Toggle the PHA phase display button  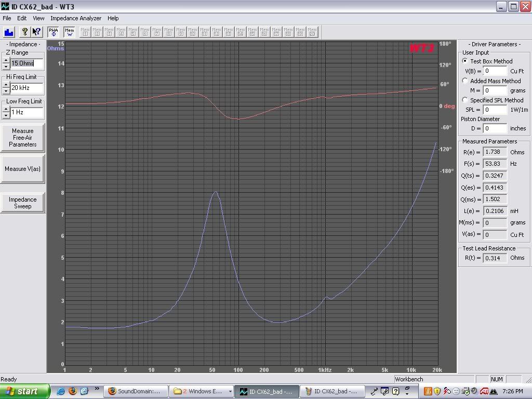[x=54, y=32]
